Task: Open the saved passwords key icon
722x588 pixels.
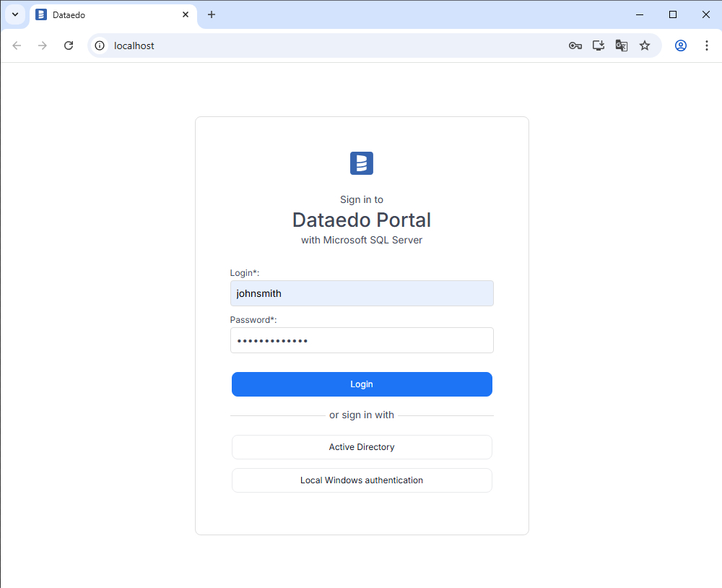Action: 575,45
